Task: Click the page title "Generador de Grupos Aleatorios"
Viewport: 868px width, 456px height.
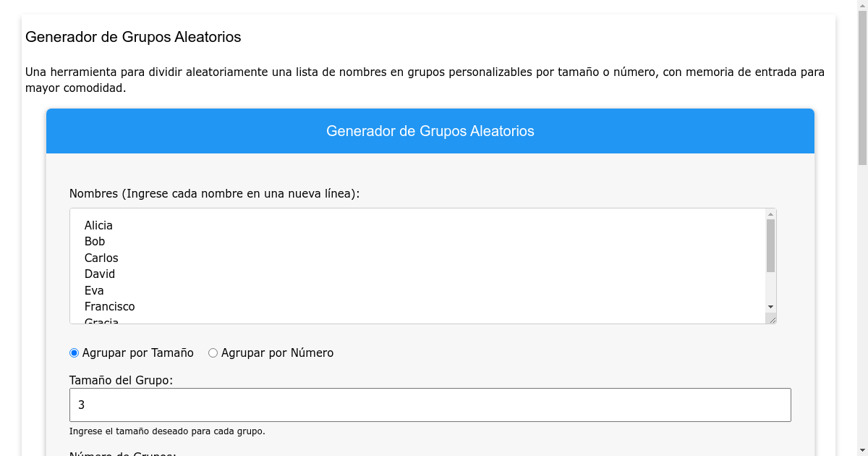Action: coord(133,37)
